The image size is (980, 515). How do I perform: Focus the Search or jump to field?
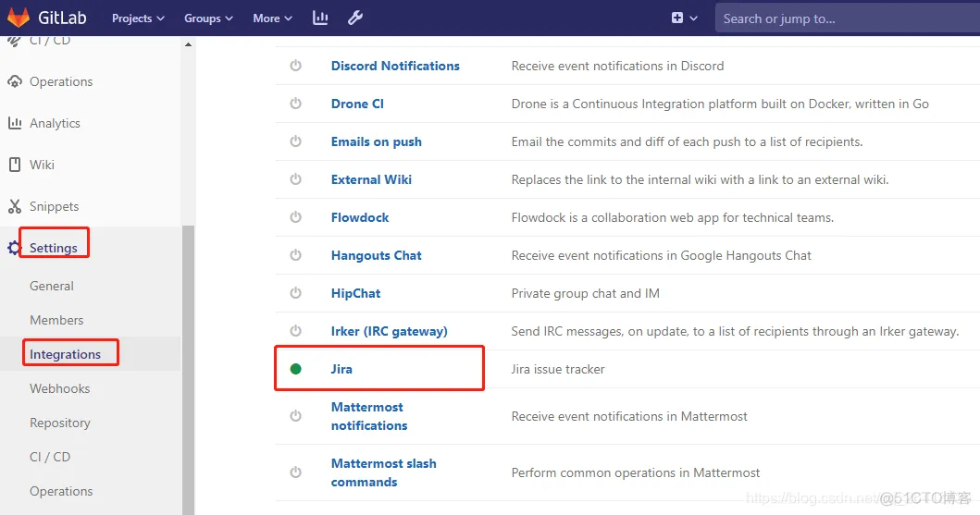848,18
